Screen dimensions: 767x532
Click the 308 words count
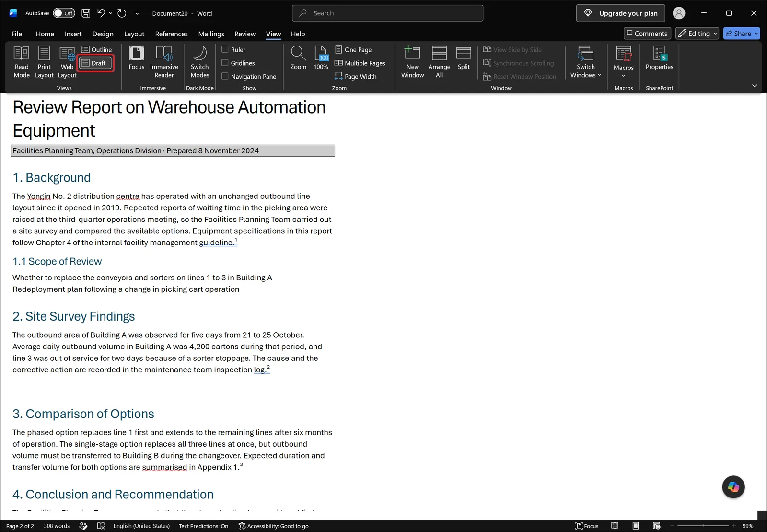tap(57, 526)
